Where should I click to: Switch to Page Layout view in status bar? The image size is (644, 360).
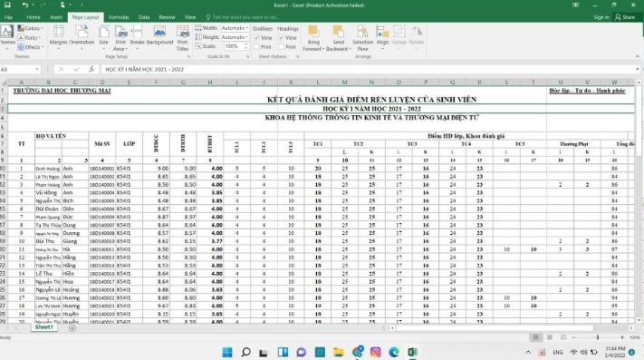[550, 337]
